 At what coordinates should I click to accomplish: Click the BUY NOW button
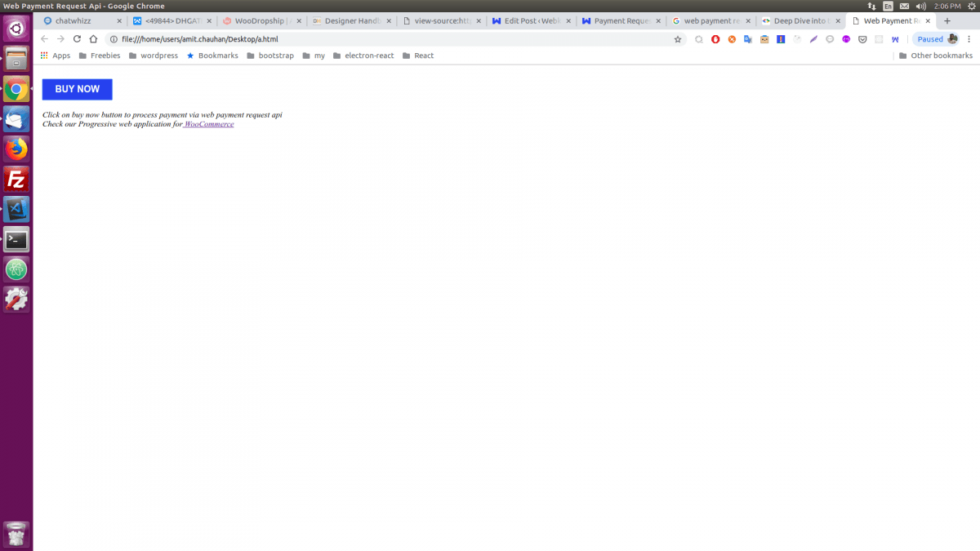click(x=77, y=89)
